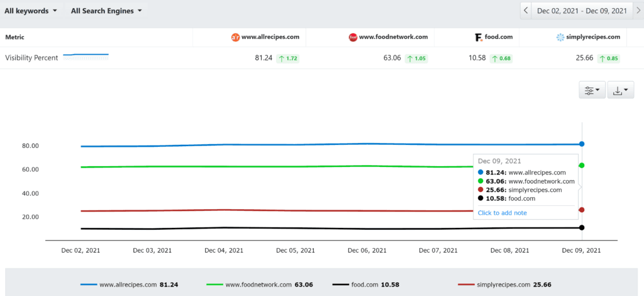Click the green foodnetwork data point on Dec 09
Screen dimensions: 644x296
tap(582, 165)
